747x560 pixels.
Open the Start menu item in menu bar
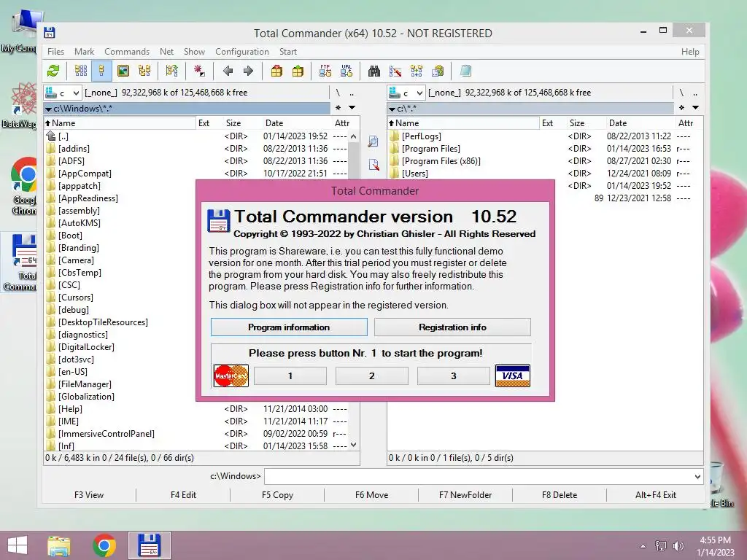pyautogui.click(x=287, y=52)
